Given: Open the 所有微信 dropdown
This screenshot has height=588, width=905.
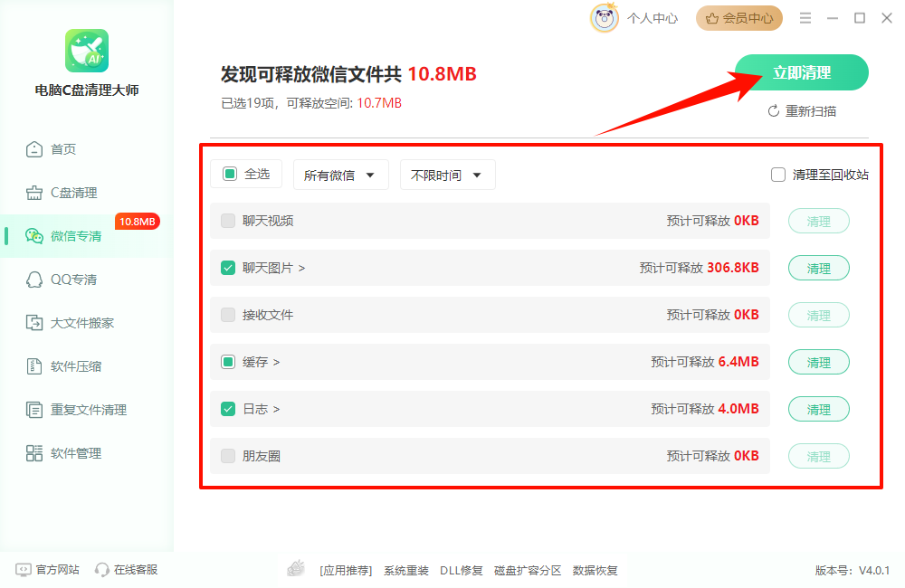Looking at the screenshot, I should (341, 175).
